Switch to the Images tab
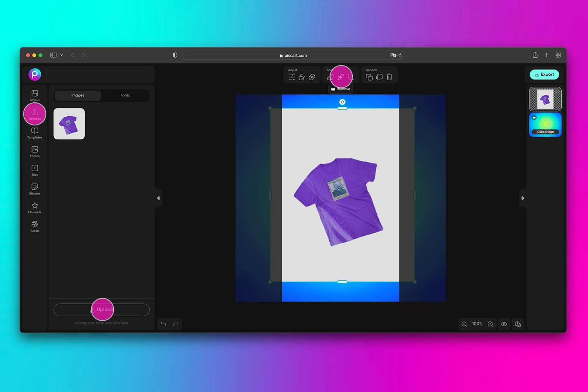 (78, 95)
